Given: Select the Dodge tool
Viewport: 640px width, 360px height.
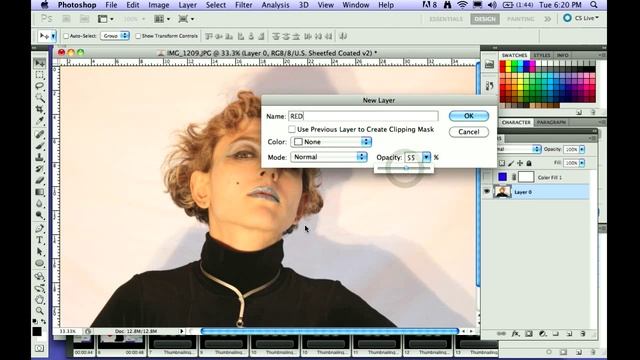Looking at the screenshot, I should click(x=40, y=215).
